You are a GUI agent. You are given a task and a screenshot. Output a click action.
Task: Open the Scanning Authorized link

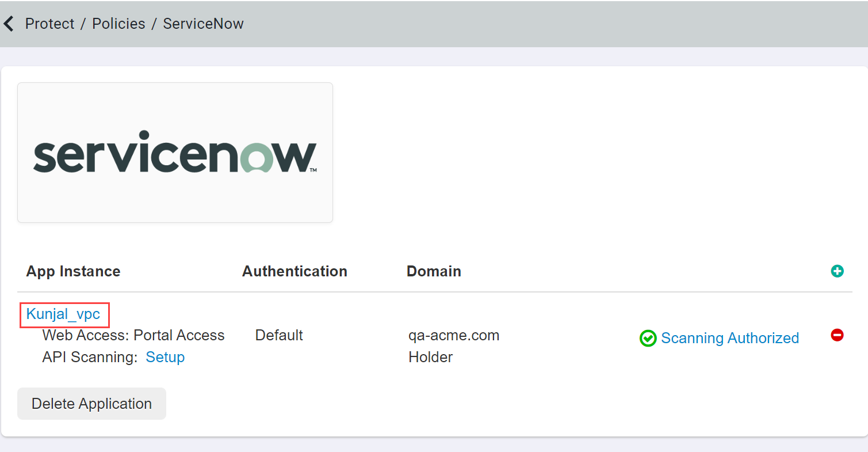pyautogui.click(x=729, y=338)
